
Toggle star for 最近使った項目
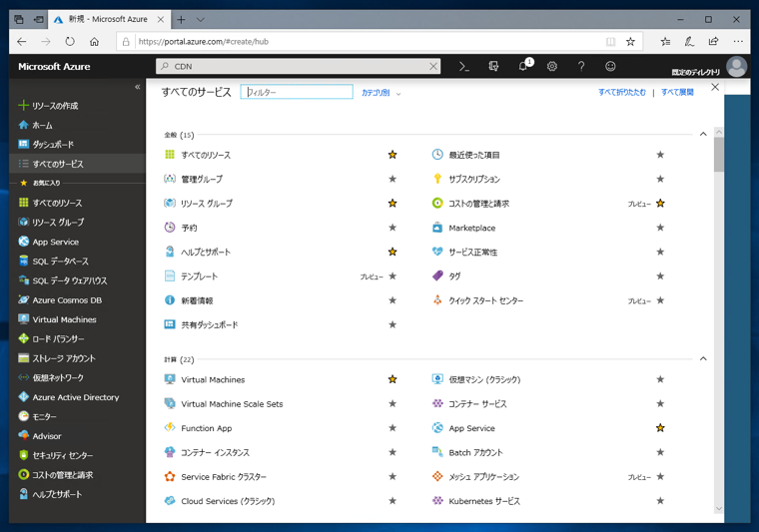point(660,155)
